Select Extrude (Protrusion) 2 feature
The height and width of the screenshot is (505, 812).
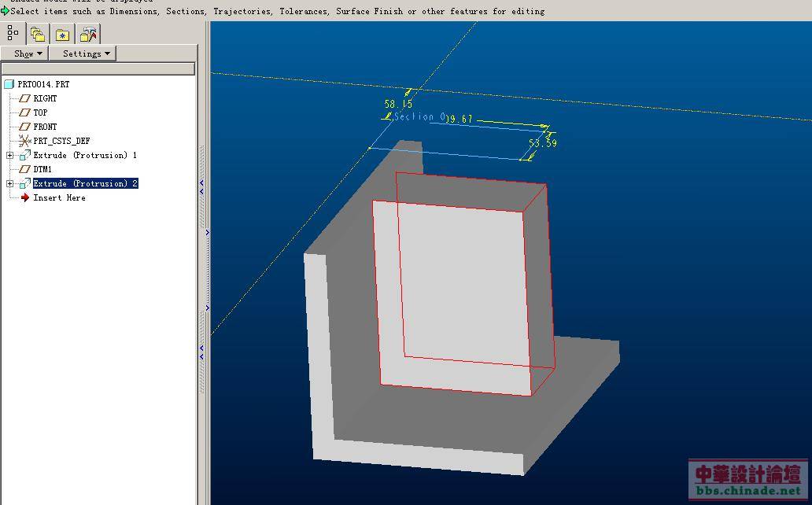click(x=86, y=183)
